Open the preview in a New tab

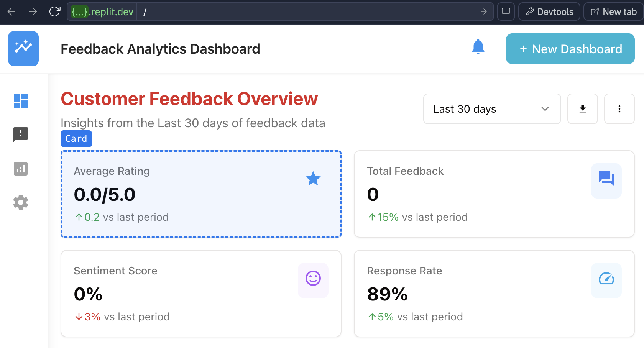click(613, 11)
